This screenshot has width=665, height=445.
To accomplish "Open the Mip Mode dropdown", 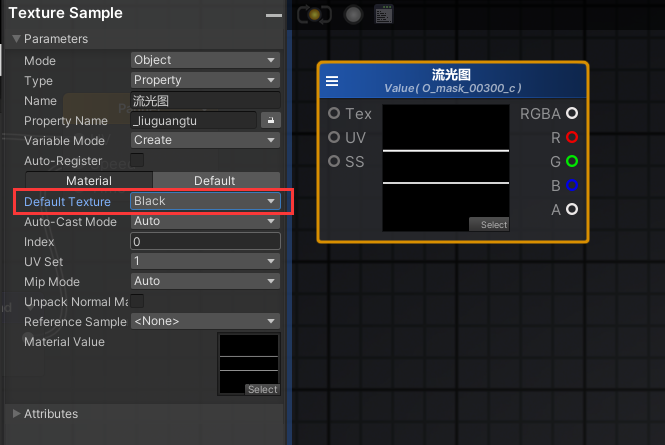I will [x=205, y=281].
